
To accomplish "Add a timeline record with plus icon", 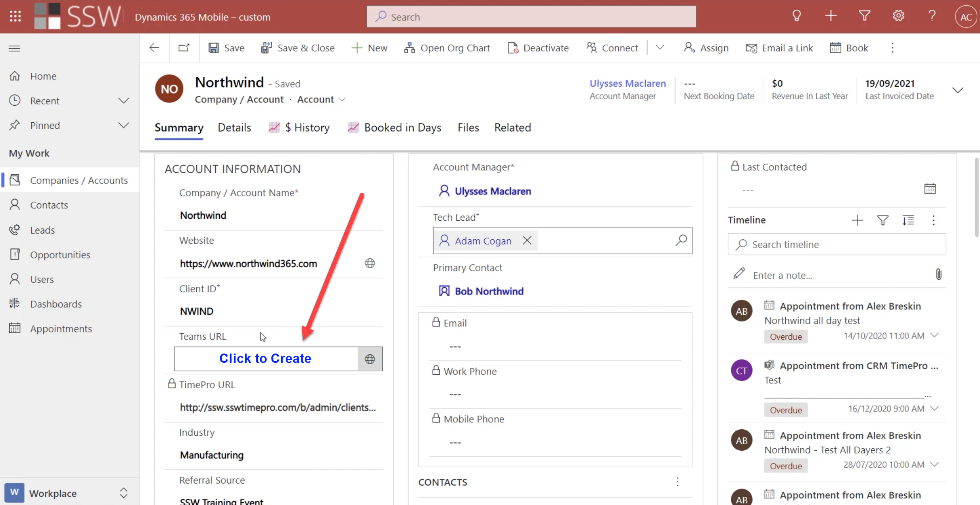I will (857, 220).
